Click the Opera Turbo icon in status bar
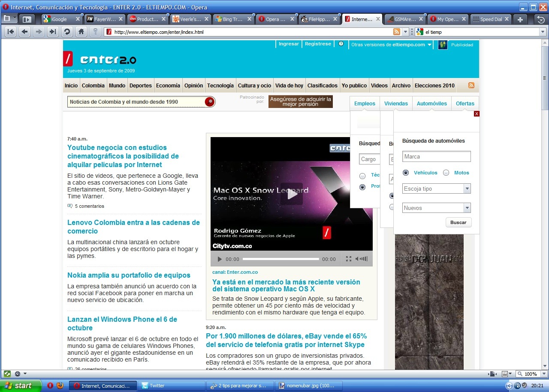 [x=18, y=374]
